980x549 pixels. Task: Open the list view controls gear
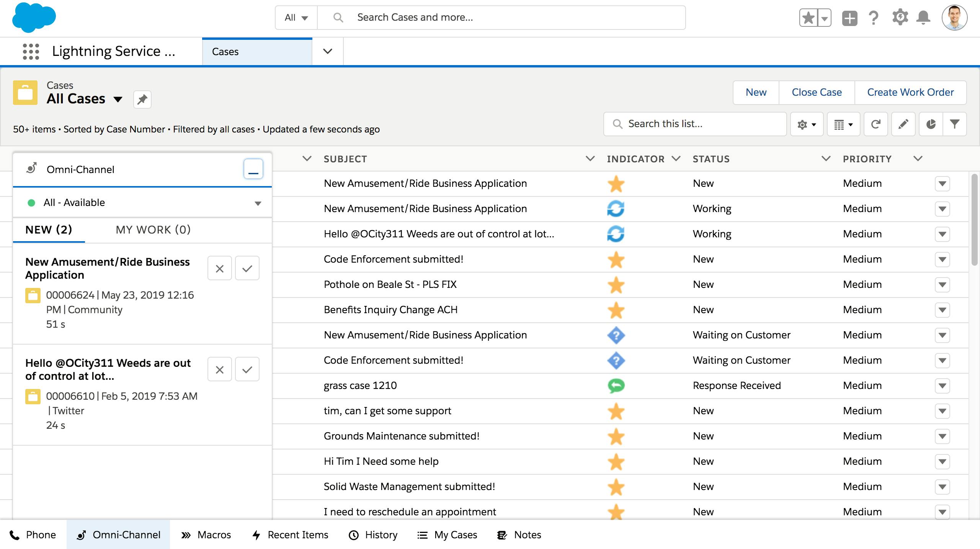[x=807, y=124]
